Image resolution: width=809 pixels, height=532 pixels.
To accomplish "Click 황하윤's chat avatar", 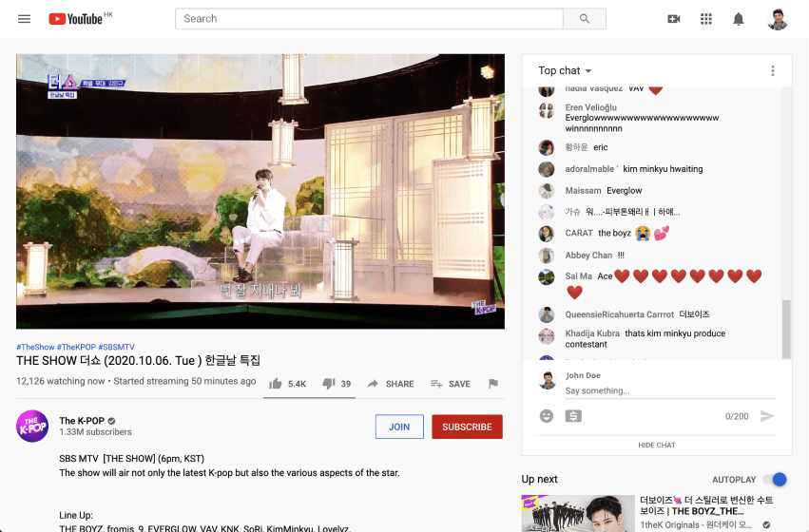I will 547,147.
